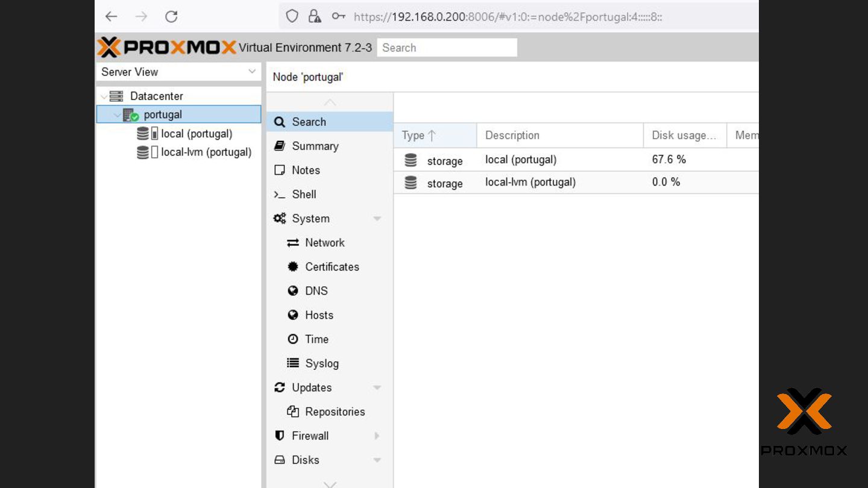Open the Server View dropdown

252,72
